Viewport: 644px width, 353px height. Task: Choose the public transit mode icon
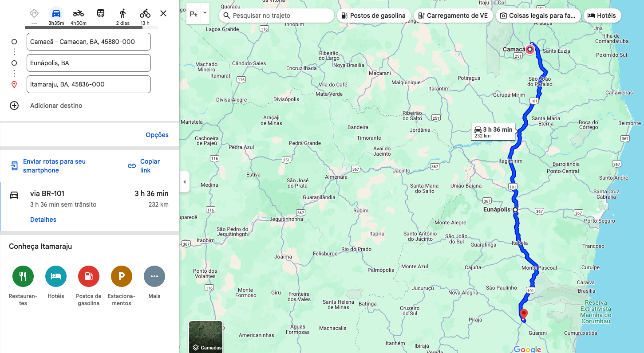(x=101, y=13)
